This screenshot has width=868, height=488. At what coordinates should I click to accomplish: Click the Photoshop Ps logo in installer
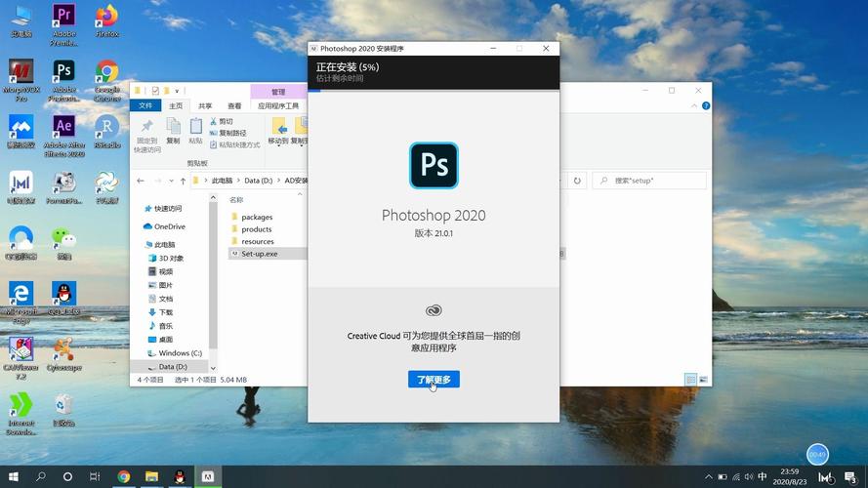click(434, 165)
